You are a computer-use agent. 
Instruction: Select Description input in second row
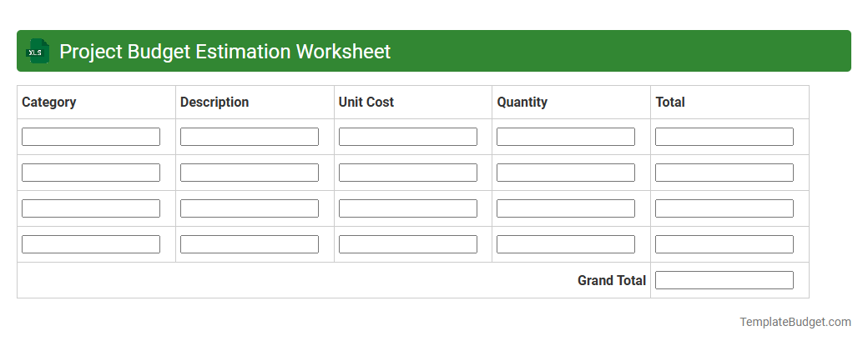[250, 173]
